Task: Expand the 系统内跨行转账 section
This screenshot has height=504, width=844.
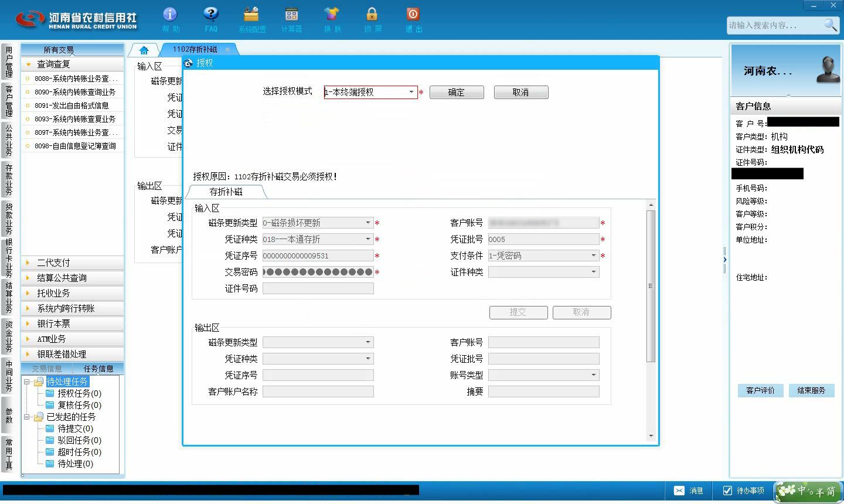Action: coord(73,308)
